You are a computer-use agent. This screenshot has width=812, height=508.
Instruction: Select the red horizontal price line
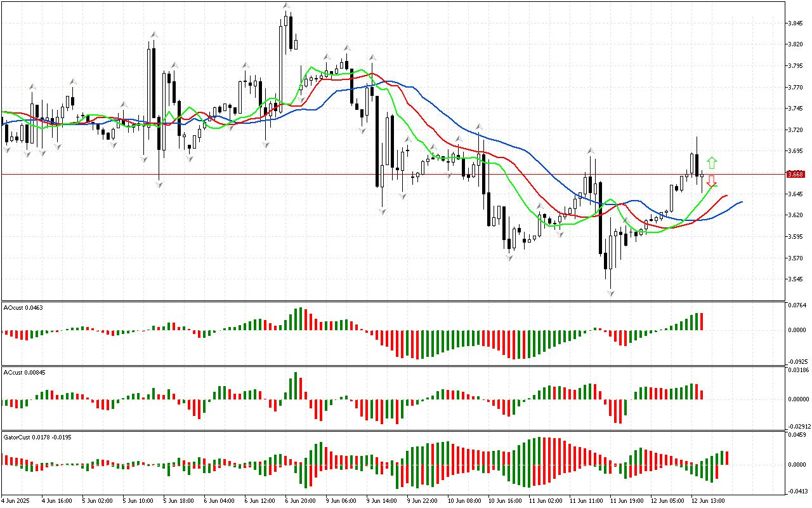click(381, 173)
